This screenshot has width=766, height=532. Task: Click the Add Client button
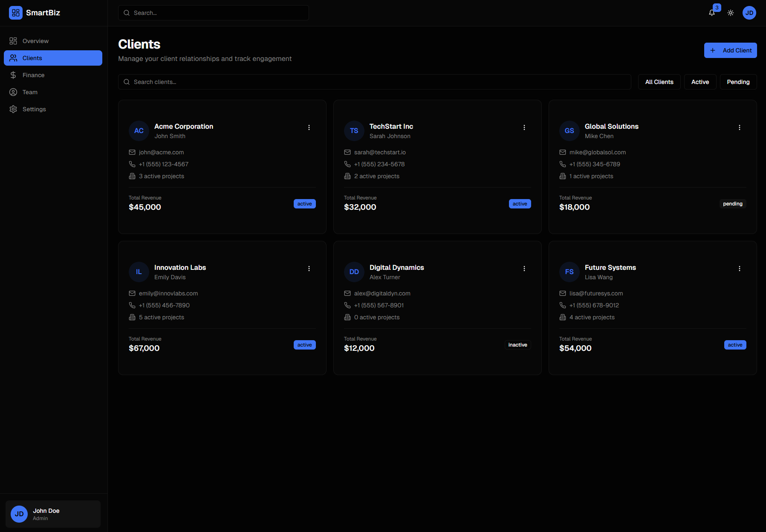730,50
